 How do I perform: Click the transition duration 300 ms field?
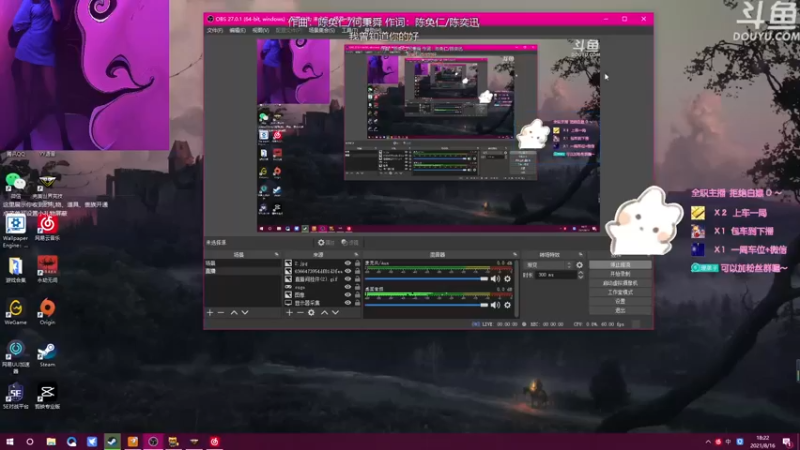tap(555, 275)
